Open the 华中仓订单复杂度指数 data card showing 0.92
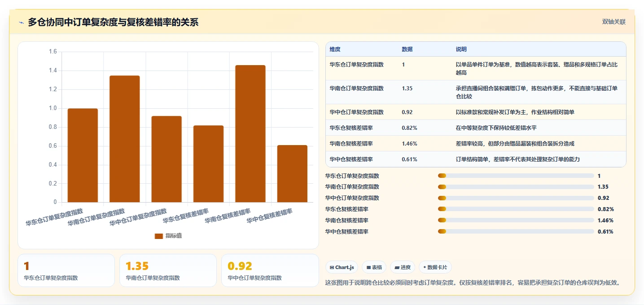Image resolution: width=644 pixels, height=305 pixels. 270,270
